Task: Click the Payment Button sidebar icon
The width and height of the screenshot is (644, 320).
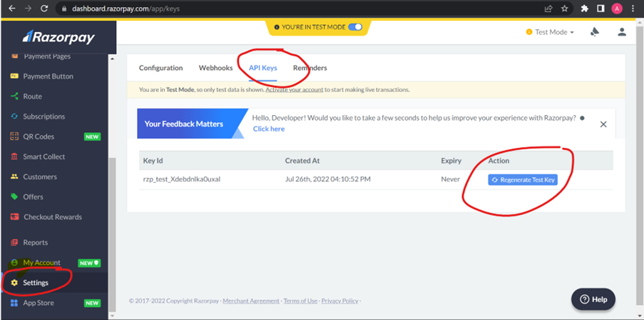Action: pos(14,76)
